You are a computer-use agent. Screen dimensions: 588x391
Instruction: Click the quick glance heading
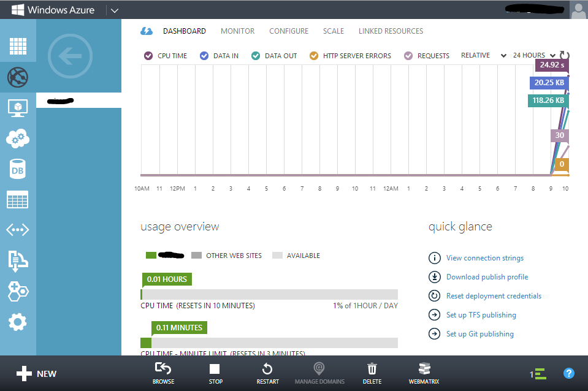coord(460,226)
